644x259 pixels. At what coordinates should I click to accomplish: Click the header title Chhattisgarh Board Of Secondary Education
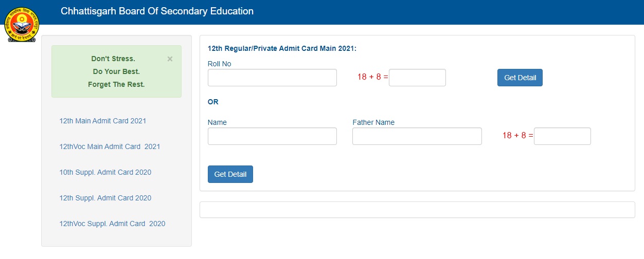coord(157,11)
